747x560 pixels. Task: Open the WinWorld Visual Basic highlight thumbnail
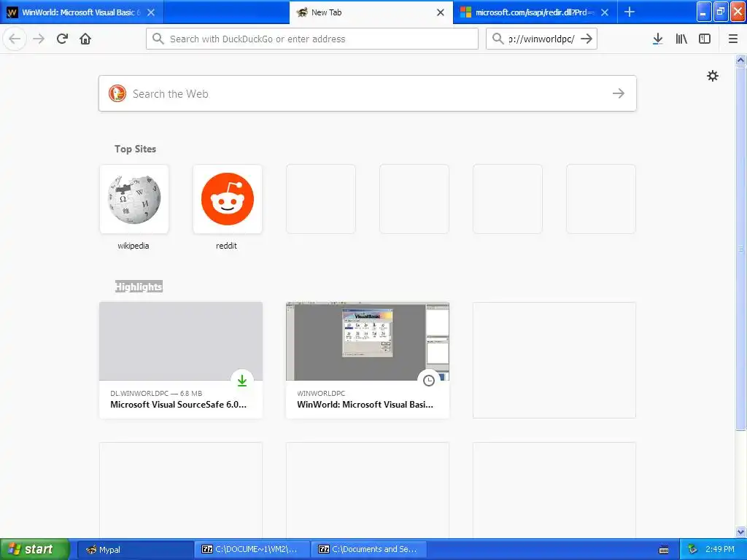point(368,341)
